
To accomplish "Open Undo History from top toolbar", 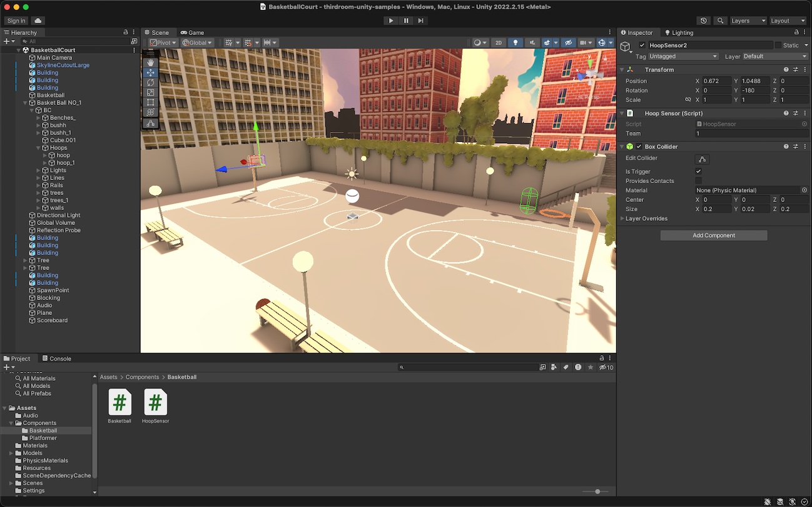I will [x=704, y=21].
